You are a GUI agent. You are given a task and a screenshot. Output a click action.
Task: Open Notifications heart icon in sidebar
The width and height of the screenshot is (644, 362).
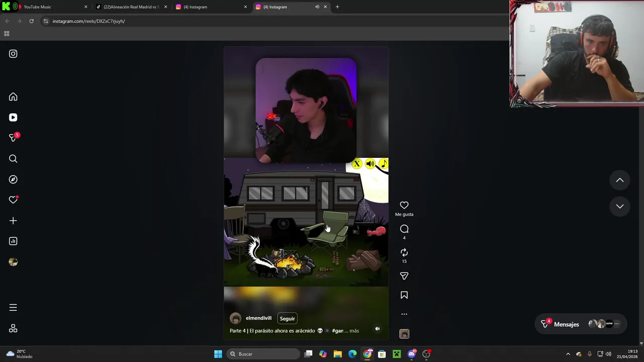point(13,200)
